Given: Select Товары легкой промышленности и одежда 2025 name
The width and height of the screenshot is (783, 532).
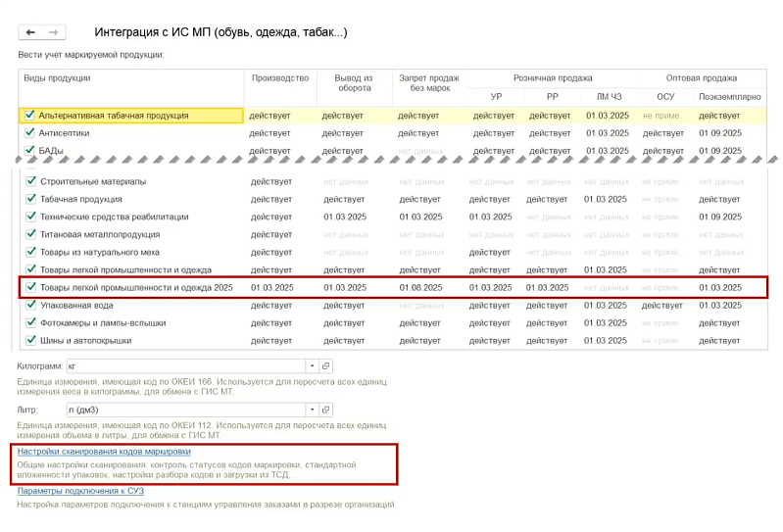Looking at the screenshot, I should pyautogui.click(x=136, y=288).
